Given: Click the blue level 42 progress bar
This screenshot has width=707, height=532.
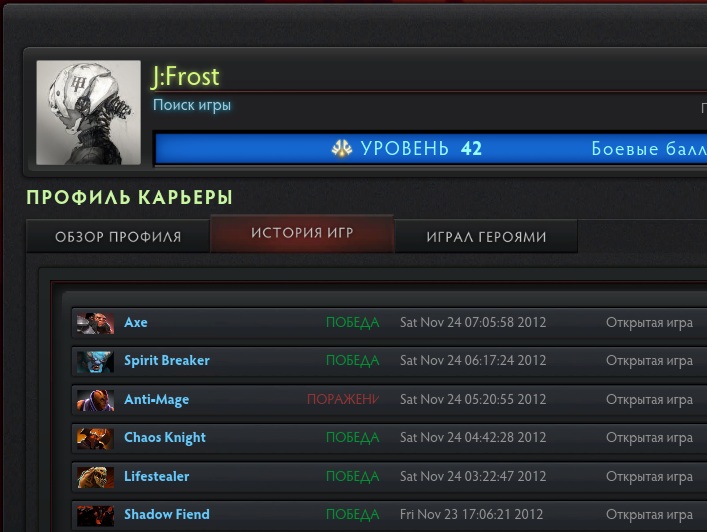Looking at the screenshot, I should coord(431,148).
